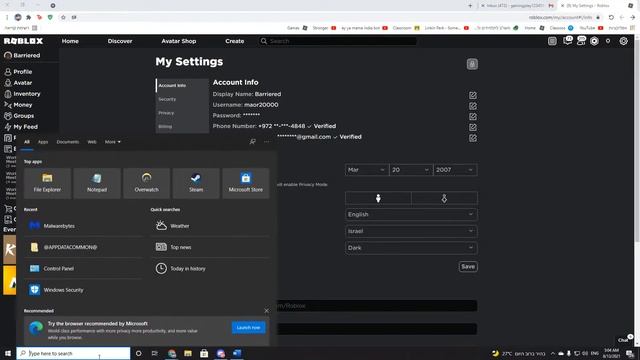Screen dimensions: 640x360
Task: Click the Roblox logo
Action: point(23,41)
